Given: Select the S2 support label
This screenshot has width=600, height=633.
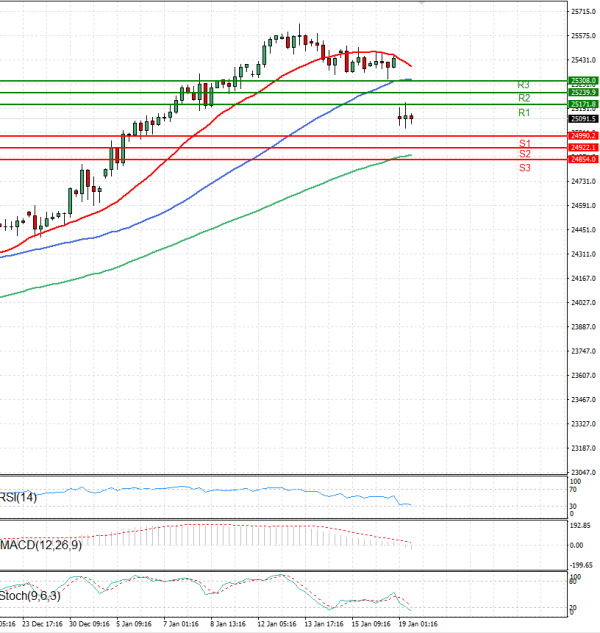Looking at the screenshot, I should tap(524, 154).
